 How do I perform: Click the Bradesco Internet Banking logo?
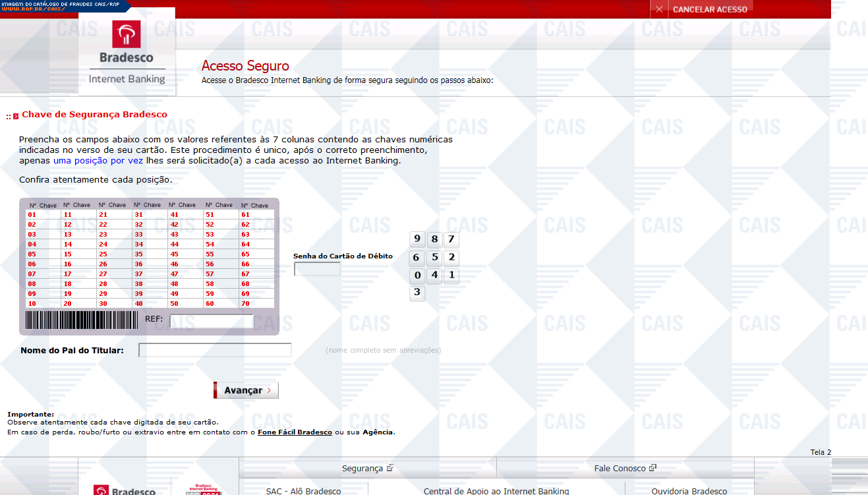coord(127,53)
